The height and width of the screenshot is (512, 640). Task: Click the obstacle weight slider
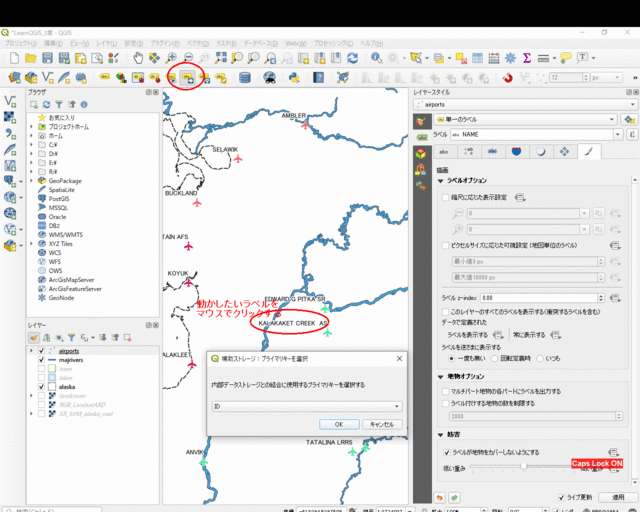pos(525,467)
